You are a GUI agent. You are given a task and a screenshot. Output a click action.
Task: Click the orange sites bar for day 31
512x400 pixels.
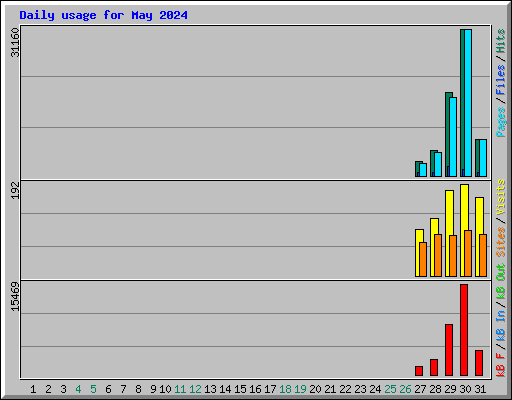tap(483, 255)
